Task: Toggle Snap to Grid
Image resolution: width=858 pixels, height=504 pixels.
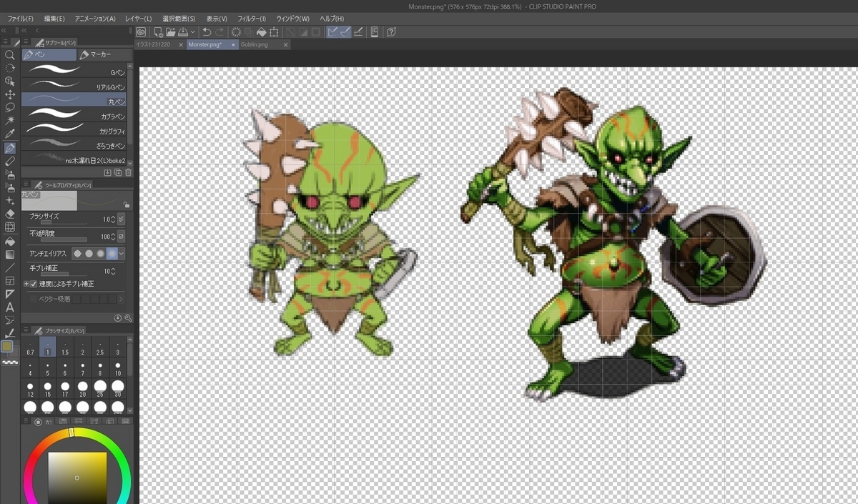Action: (x=358, y=31)
